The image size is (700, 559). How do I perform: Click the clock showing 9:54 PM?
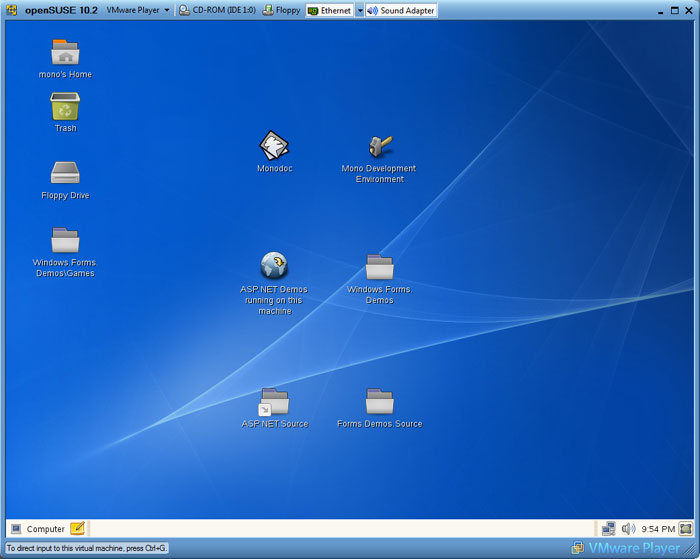(x=658, y=528)
